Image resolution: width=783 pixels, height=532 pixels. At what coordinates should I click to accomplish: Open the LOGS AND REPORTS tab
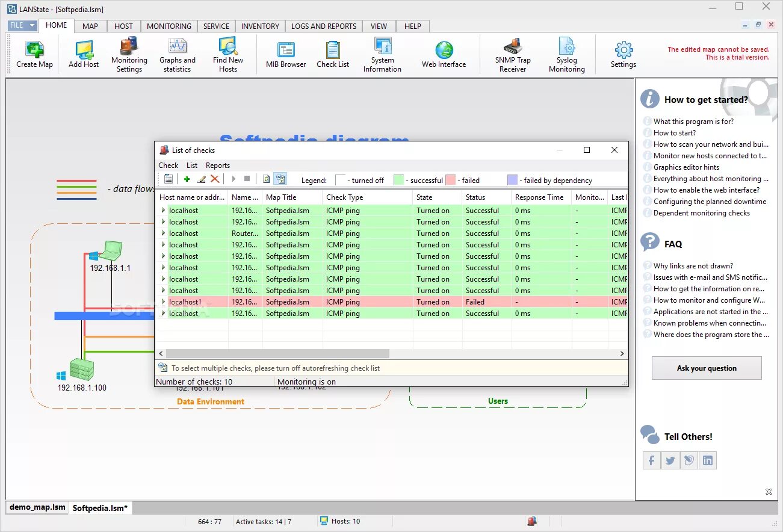pyautogui.click(x=324, y=26)
